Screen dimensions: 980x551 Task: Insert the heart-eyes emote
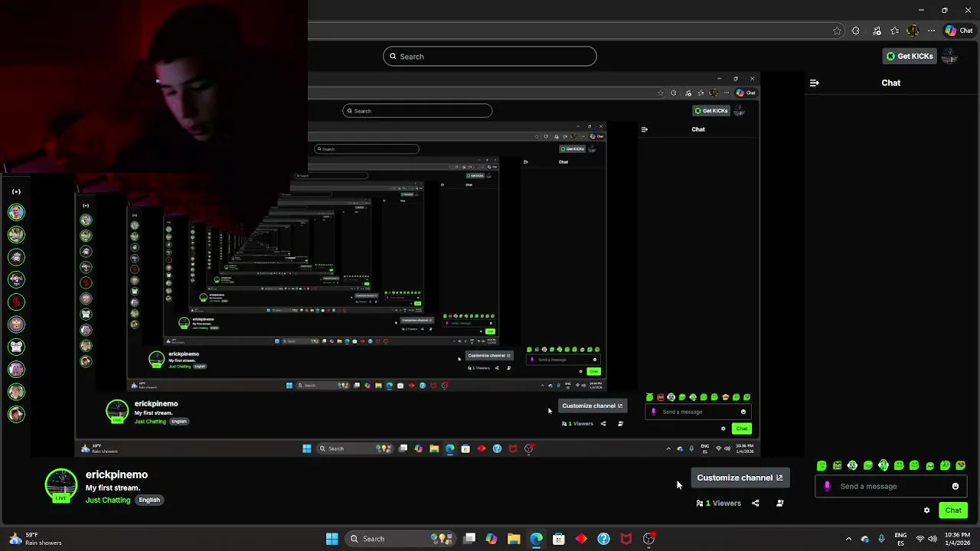[x=961, y=465]
